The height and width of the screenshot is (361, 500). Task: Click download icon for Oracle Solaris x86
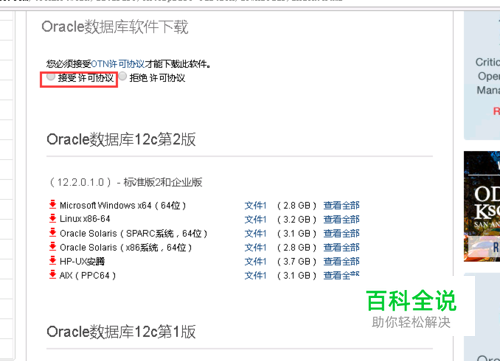tap(52, 246)
